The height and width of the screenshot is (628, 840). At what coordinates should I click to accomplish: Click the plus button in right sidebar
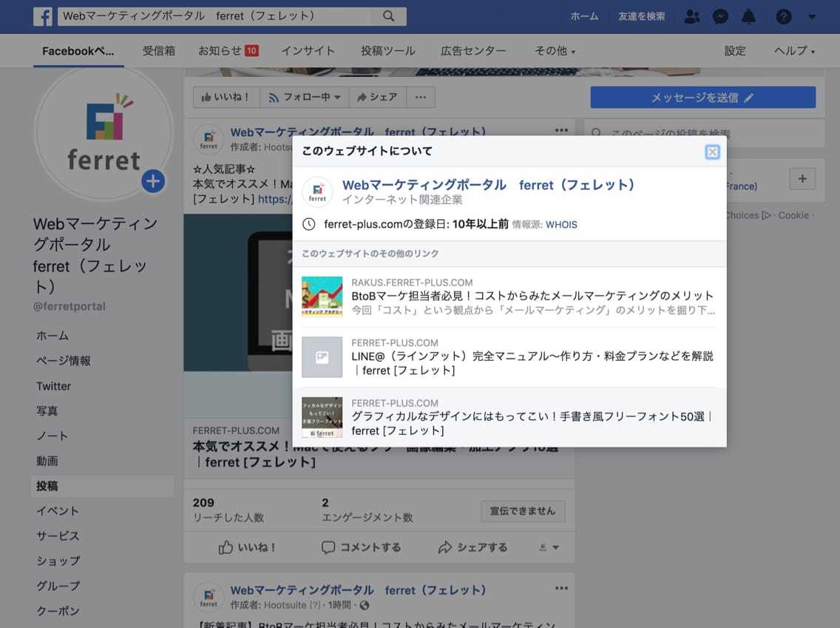802,178
